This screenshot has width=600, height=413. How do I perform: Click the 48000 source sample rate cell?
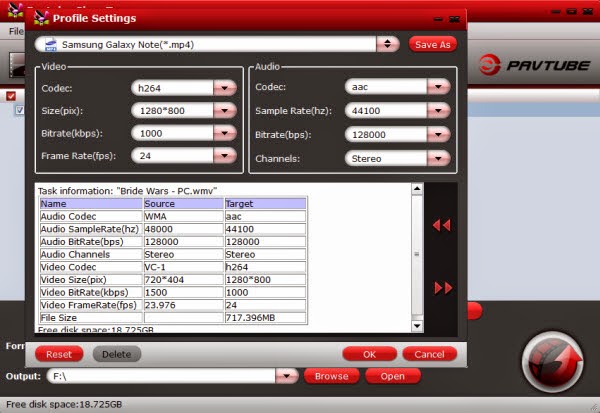[x=183, y=229]
